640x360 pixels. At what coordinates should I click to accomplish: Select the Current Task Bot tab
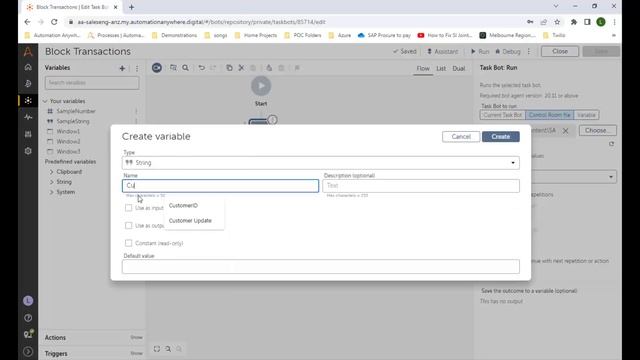point(502,115)
